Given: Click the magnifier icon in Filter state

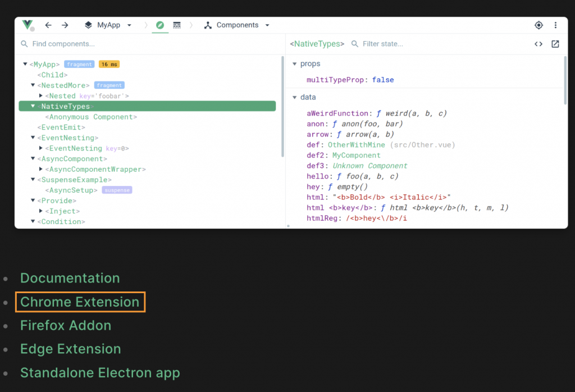Looking at the screenshot, I should click(355, 44).
